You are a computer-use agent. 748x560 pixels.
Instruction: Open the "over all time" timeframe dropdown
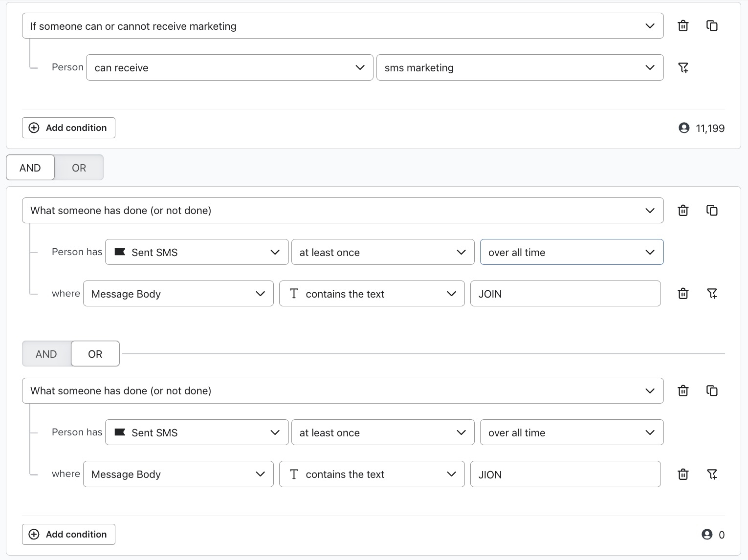pos(571,252)
